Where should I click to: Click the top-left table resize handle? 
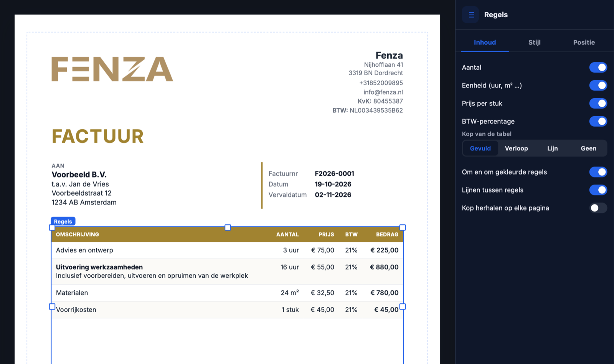click(52, 227)
